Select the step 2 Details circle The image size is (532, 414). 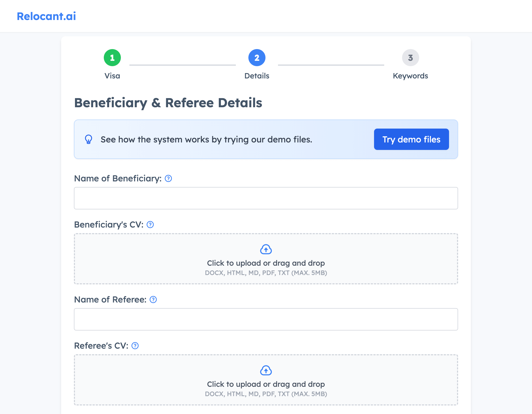(257, 58)
